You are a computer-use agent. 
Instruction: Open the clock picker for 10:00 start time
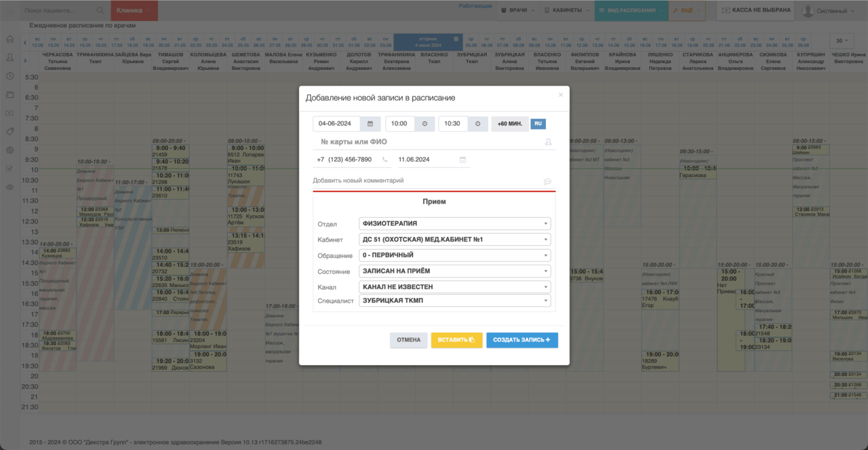point(425,124)
